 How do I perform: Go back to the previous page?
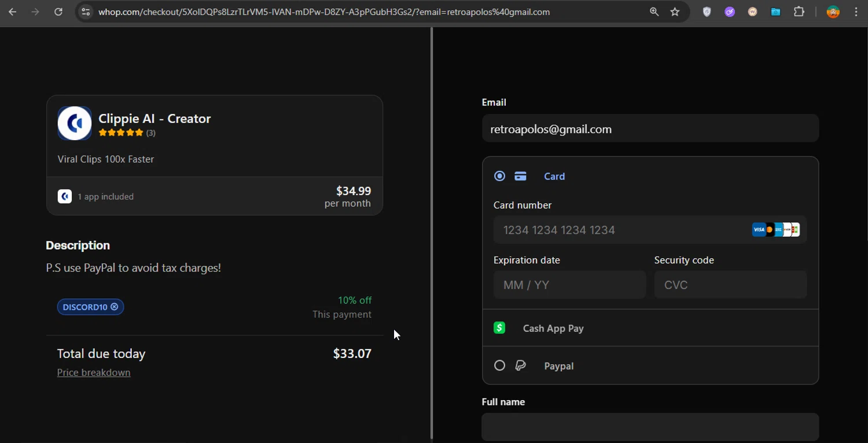tap(12, 12)
